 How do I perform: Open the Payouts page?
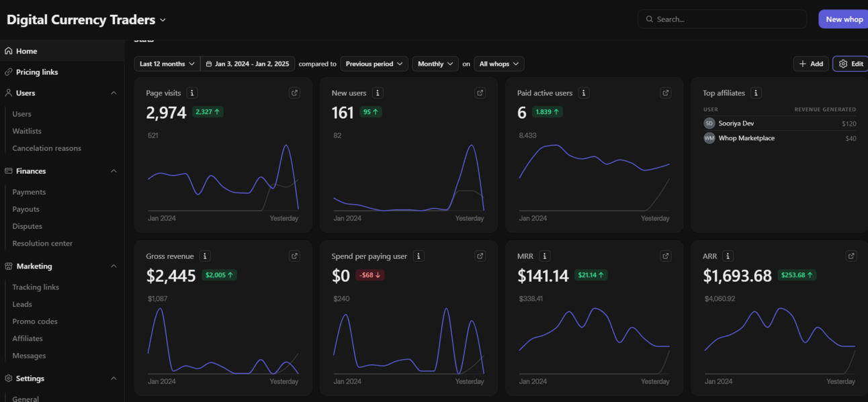(26, 209)
